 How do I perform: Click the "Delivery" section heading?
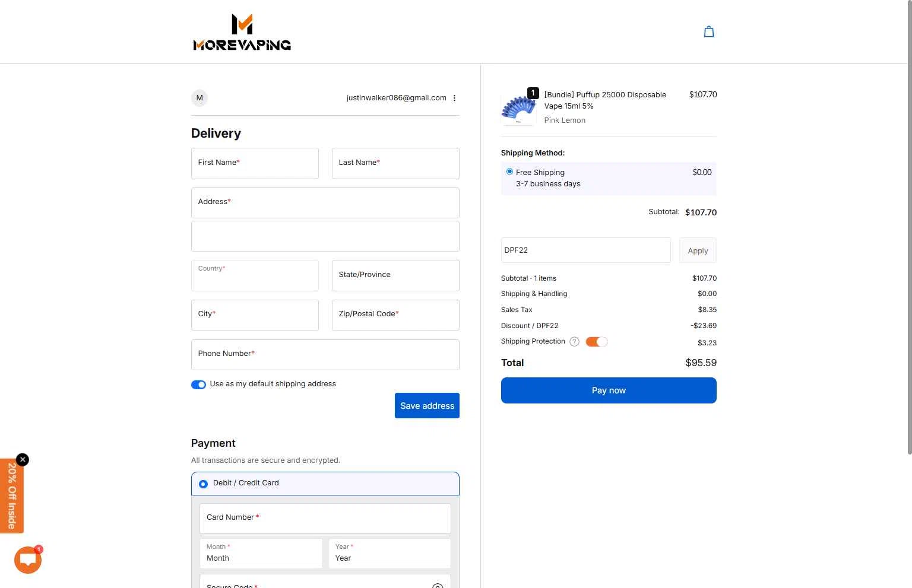[x=216, y=134]
